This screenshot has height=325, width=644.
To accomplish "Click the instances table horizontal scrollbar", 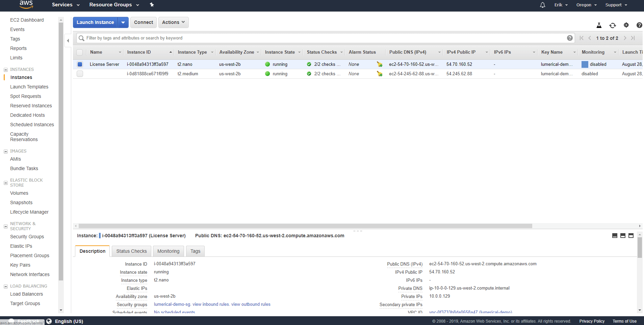I will (305, 226).
